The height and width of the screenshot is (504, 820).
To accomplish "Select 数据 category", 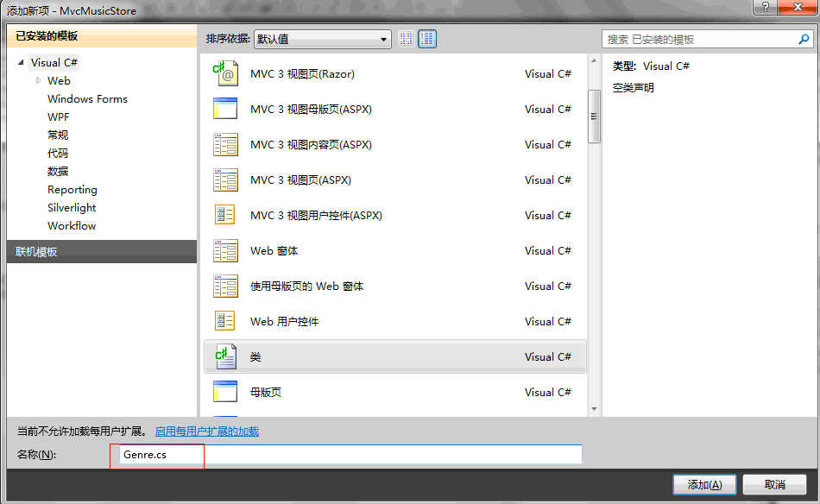I will point(58,171).
